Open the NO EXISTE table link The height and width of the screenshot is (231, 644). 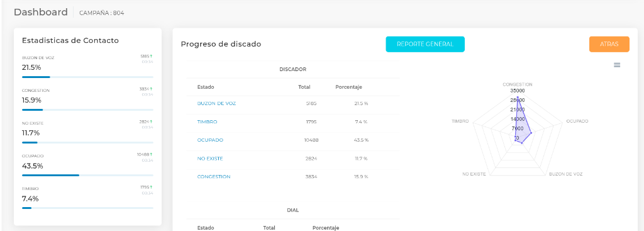[x=210, y=158]
